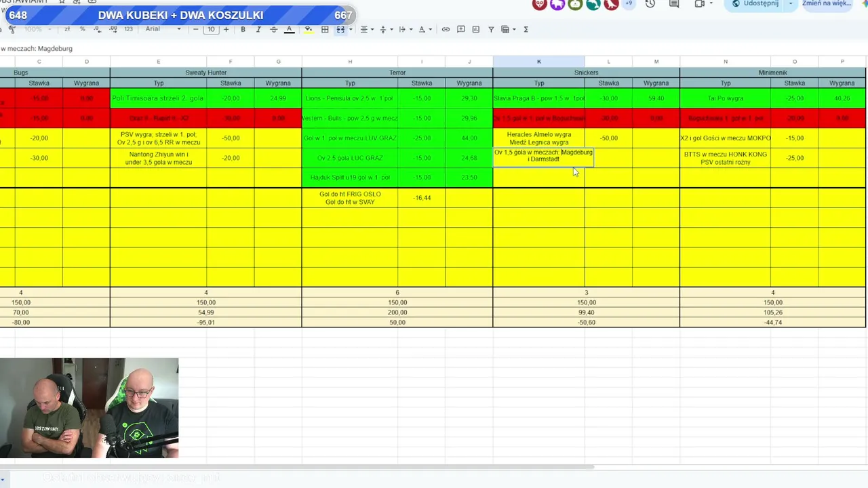Decrease decimal places

(x=98, y=29)
